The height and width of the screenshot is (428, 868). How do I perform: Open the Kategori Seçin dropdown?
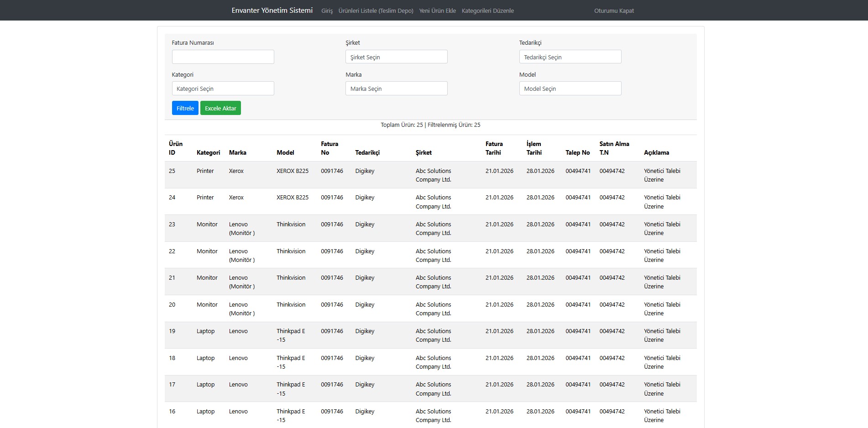tap(223, 89)
